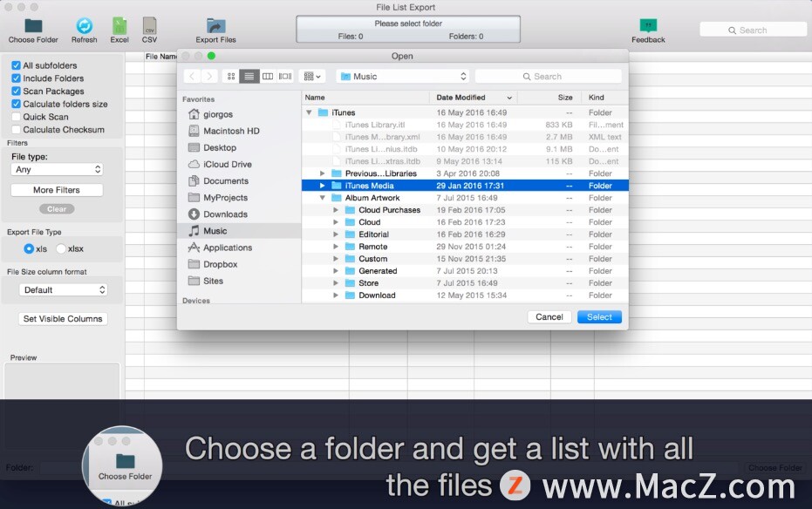Go forward in the Open dialog
812x509 pixels.
coord(209,77)
